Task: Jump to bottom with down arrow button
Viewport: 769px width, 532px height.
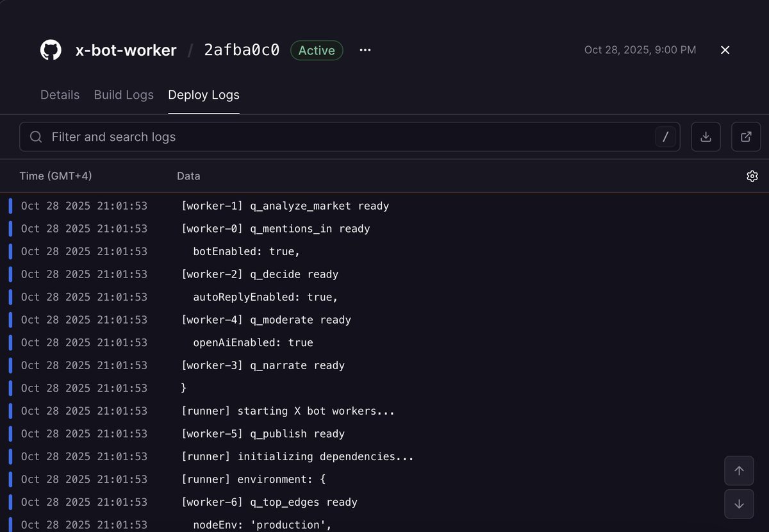Action: point(739,504)
